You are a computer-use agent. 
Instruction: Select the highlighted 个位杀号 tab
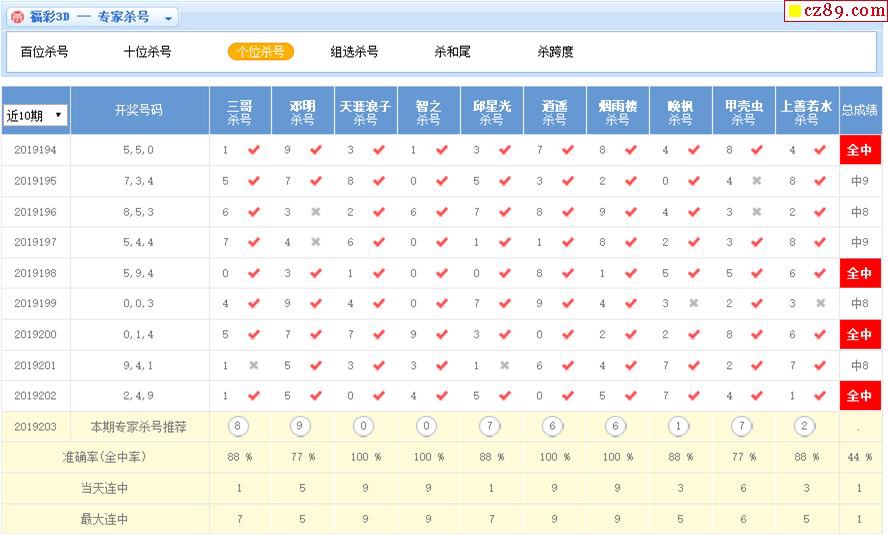(x=260, y=52)
